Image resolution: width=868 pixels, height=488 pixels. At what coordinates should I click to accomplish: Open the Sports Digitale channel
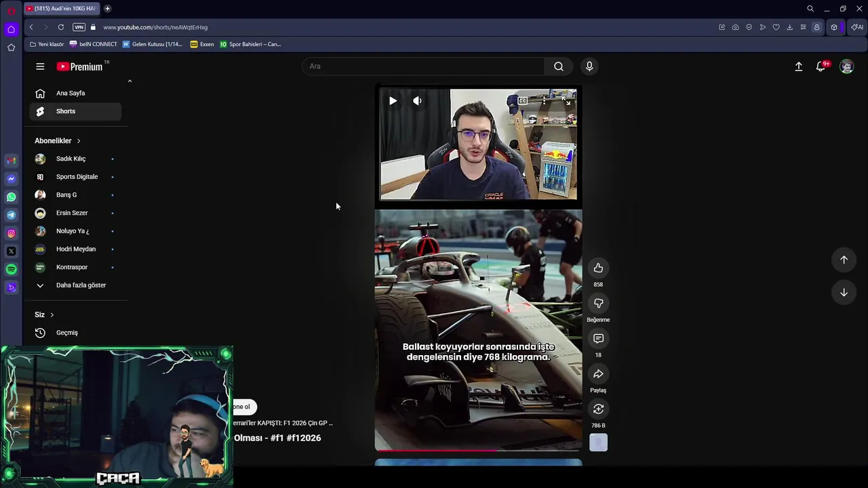click(x=75, y=177)
